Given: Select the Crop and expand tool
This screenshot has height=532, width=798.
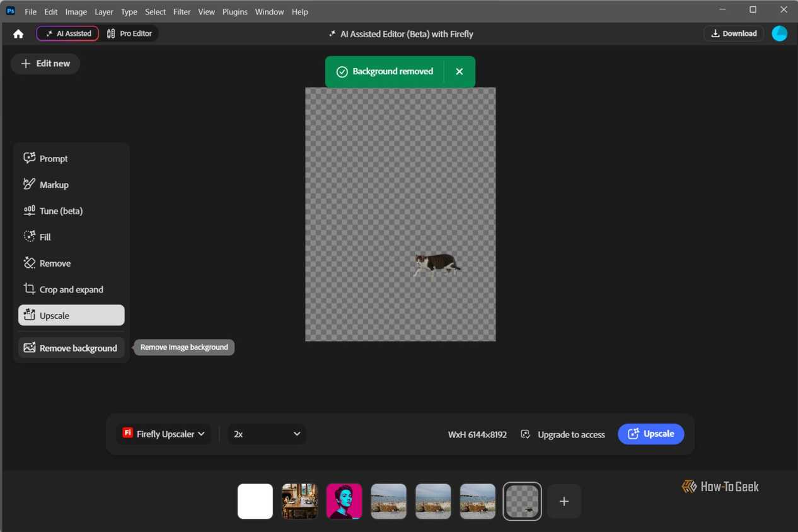Looking at the screenshot, I should 71,289.
